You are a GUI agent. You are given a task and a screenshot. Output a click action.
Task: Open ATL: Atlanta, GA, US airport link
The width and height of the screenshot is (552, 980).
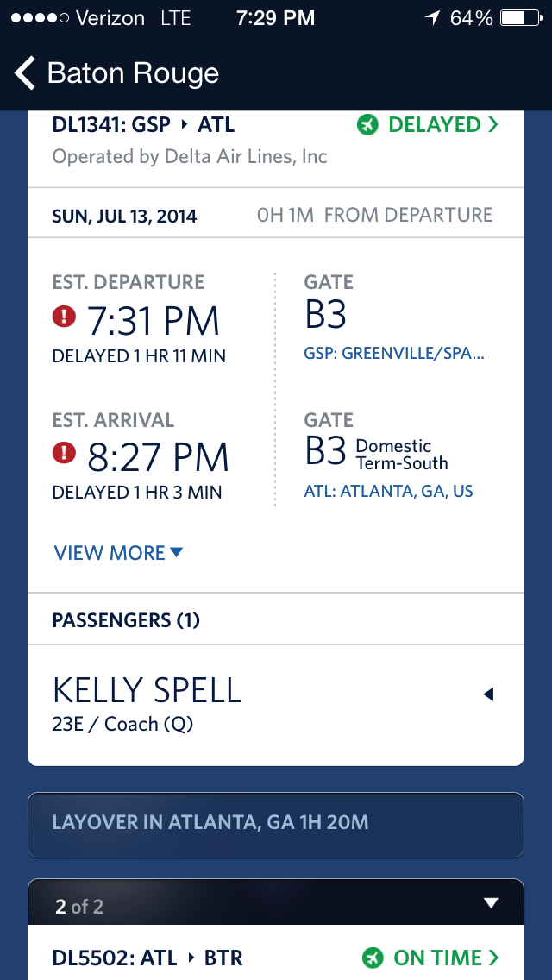pos(388,492)
